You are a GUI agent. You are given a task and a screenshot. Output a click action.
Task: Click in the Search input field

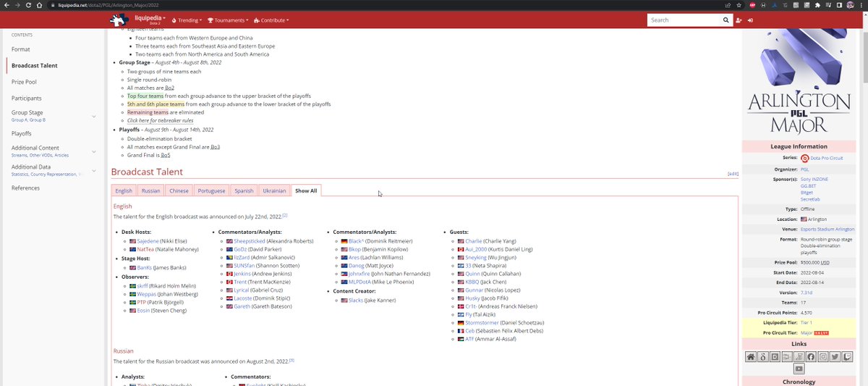(x=684, y=20)
